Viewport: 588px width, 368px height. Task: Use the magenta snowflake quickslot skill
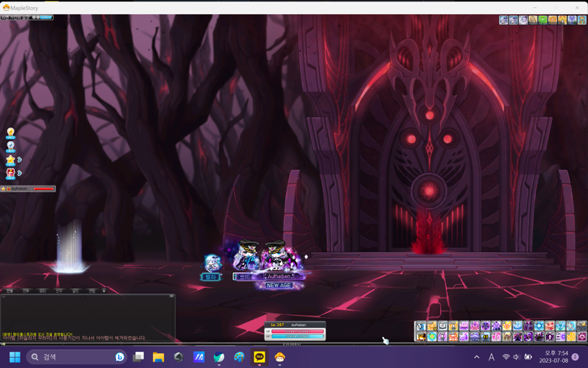point(582,336)
